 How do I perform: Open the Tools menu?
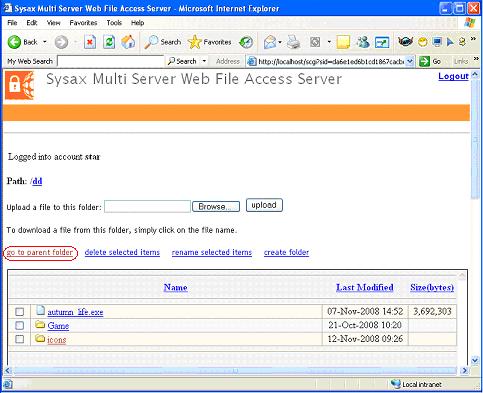(x=114, y=23)
